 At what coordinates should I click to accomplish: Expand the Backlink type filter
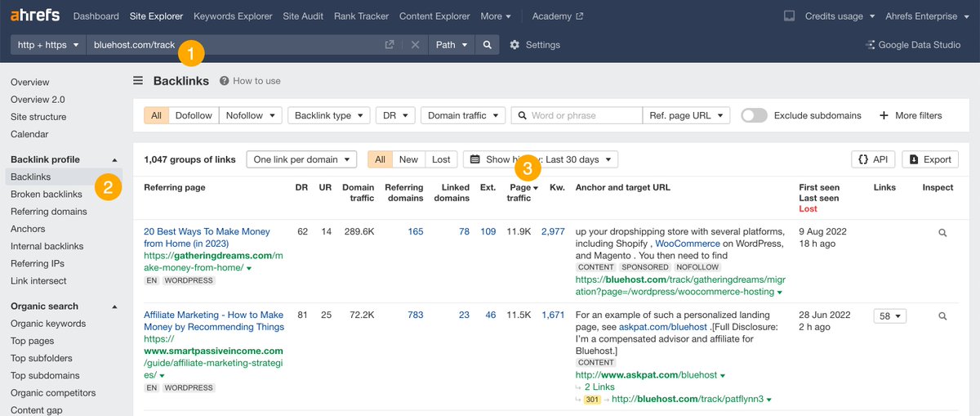click(329, 115)
